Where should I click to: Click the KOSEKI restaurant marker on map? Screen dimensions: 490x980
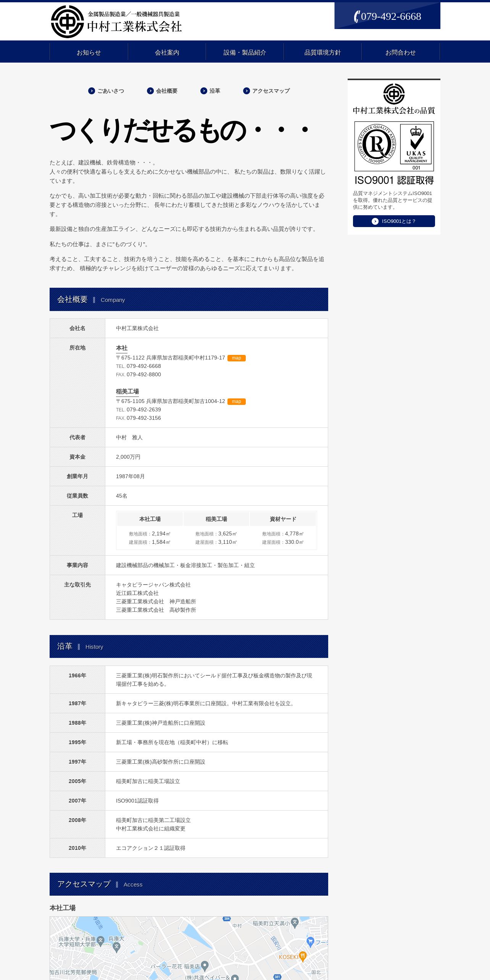click(x=303, y=957)
